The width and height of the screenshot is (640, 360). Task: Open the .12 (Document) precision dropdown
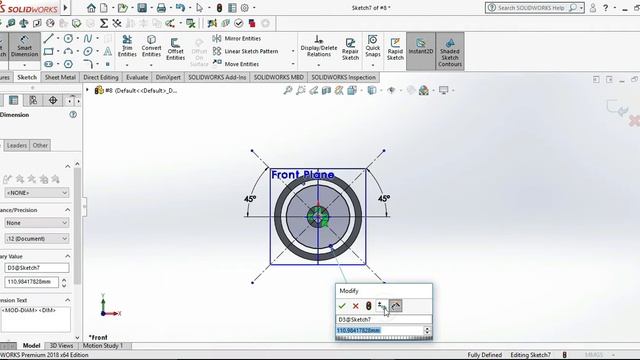[x=37, y=238]
